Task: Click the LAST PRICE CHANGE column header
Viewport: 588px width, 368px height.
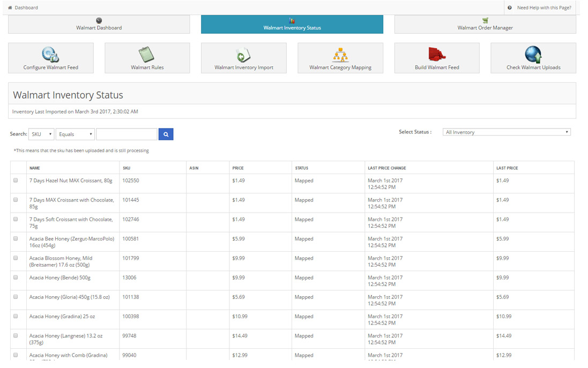Action: pos(386,168)
